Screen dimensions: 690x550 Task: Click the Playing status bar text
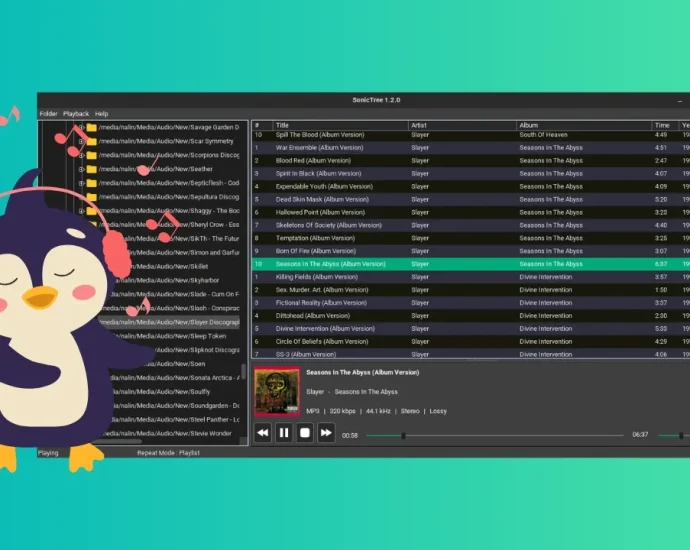point(48,453)
